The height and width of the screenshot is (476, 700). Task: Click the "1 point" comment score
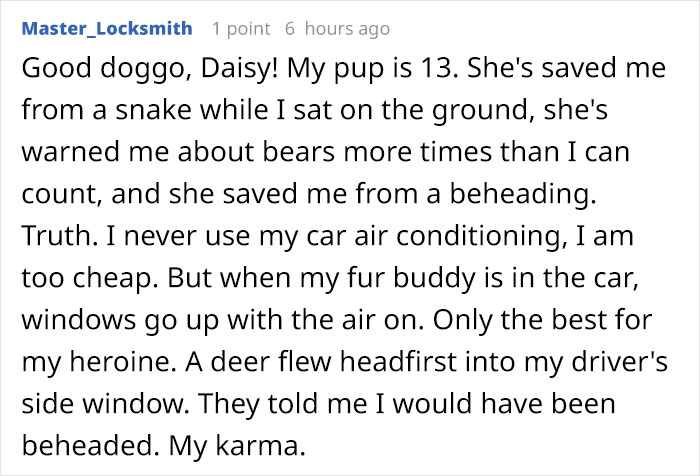(241, 29)
